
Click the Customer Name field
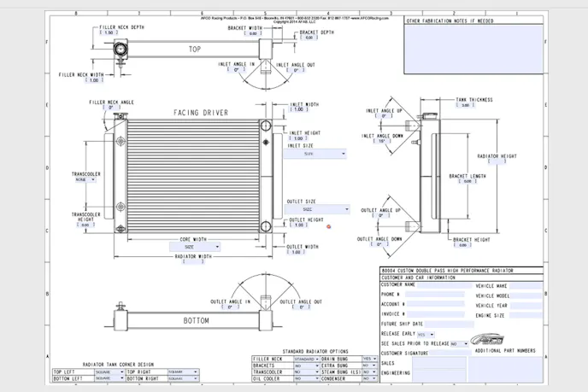pos(444,285)
